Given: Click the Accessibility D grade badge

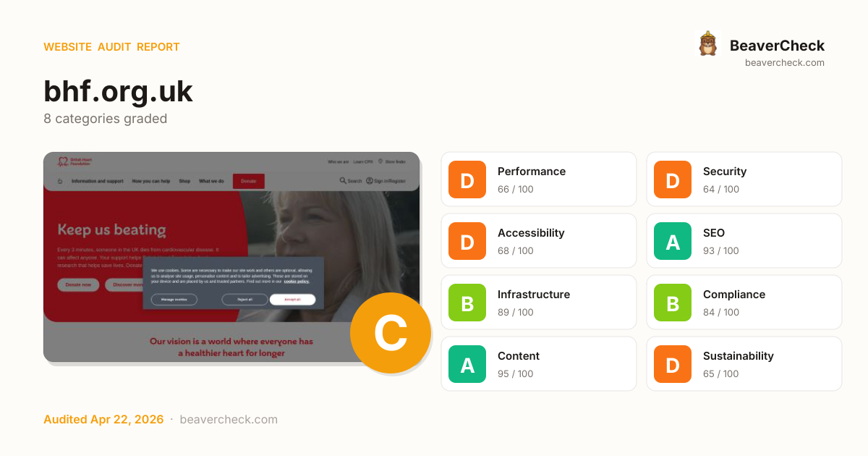Looking at the screenshot, I should pos(467,241).
